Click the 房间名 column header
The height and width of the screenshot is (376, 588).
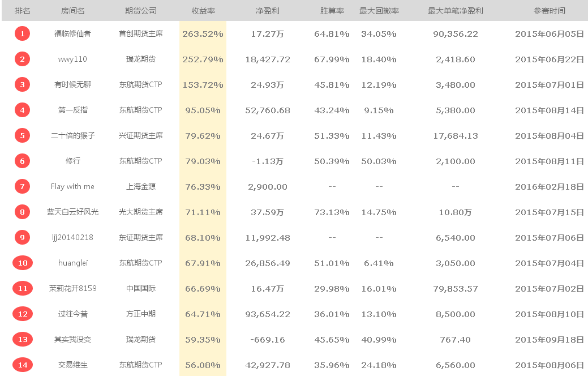[73, 11]
